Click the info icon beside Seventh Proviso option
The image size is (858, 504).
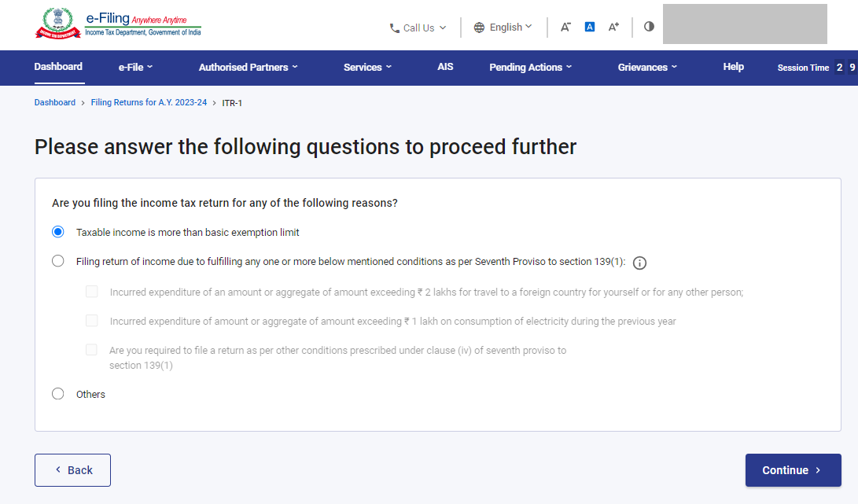tap(639, 263)
